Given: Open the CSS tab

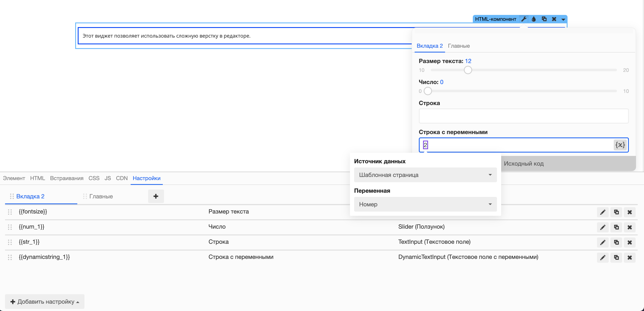Looking at the screenshot, I should tap(94, 178).
